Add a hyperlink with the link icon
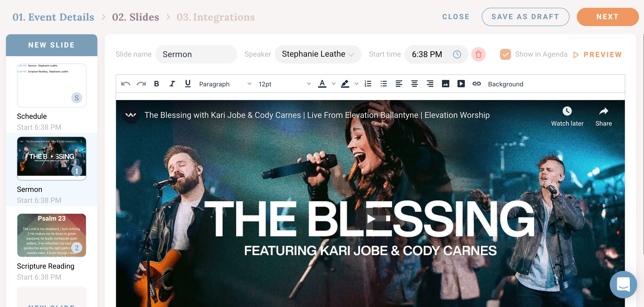The height and width of the screenshot is (307, 644). tap(476, 84)
